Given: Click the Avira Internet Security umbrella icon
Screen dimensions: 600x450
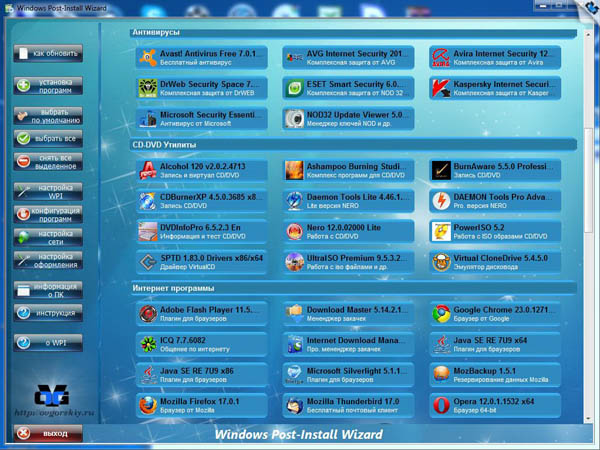Looking at the screenshot, I should point(441,58).
